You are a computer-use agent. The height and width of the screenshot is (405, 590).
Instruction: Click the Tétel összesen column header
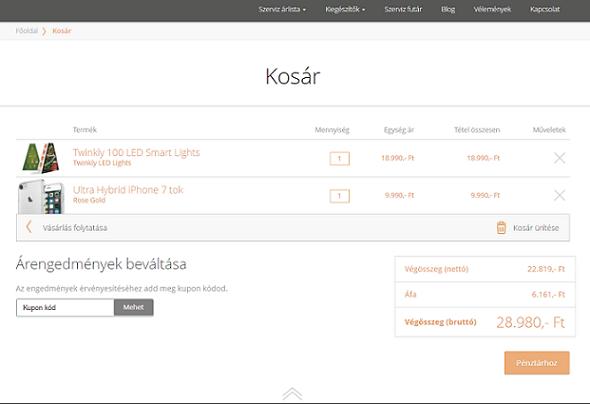[477, 130]
